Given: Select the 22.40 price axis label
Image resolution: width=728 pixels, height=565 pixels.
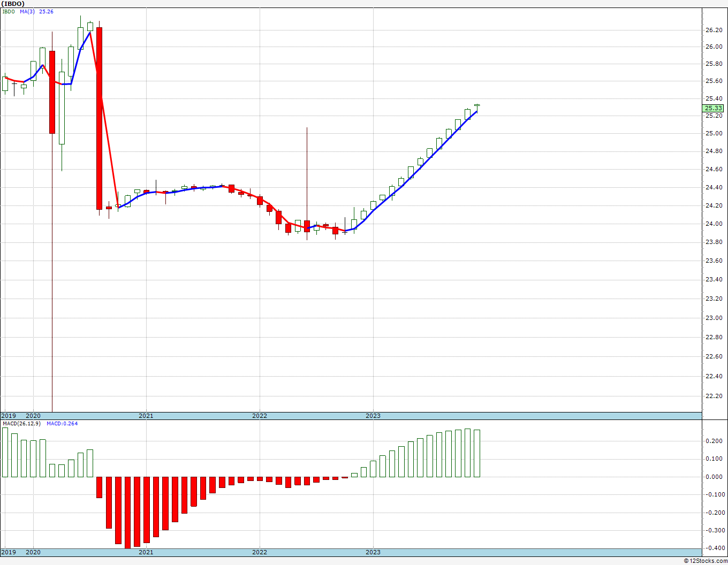Looking at the screenshot, I should pos(714,376).
